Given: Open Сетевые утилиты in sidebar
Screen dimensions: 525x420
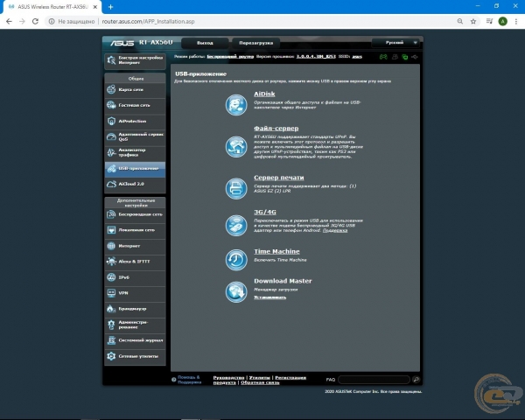Looking at the screenshot, I should (x=135, y=356).
